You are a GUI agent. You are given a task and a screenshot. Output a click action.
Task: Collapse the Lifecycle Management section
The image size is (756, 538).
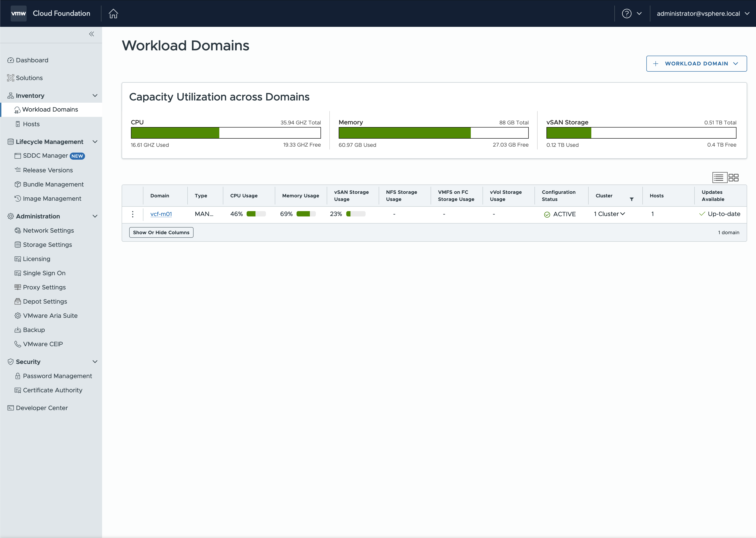pyautogui.click(x=95, y=142)
